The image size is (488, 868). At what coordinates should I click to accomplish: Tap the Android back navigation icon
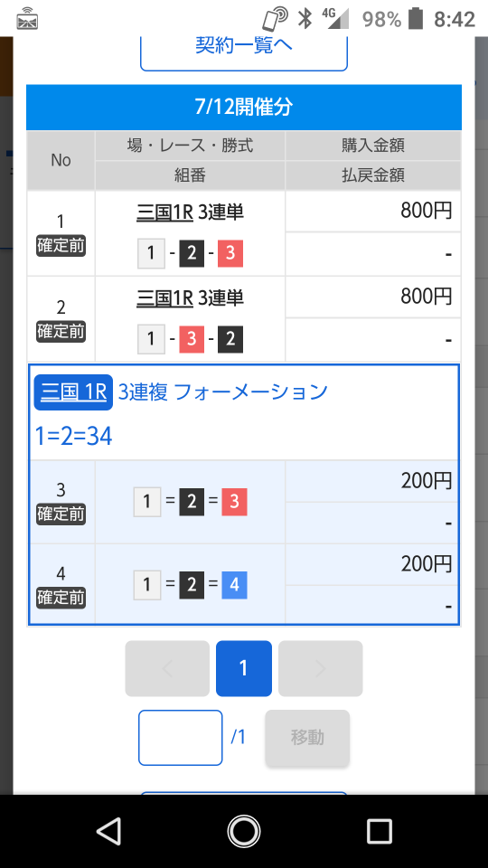pyautogui.click(x=109, y=832)
